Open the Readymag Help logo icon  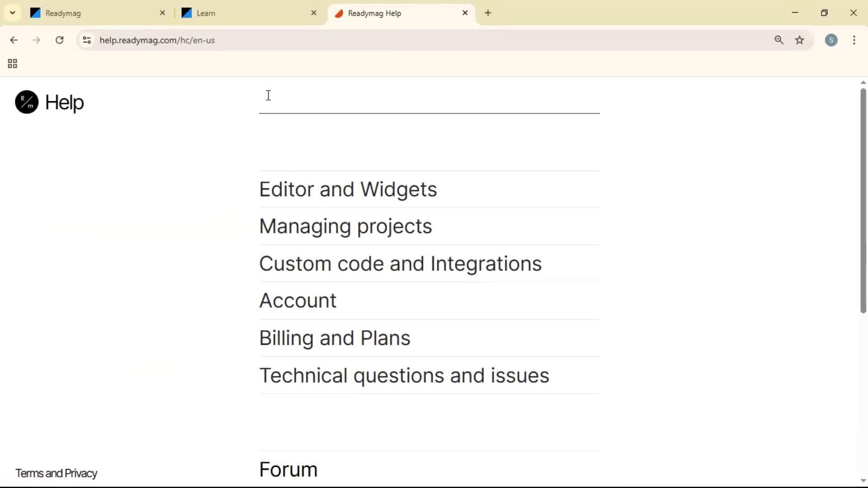(x=26, y=102)
